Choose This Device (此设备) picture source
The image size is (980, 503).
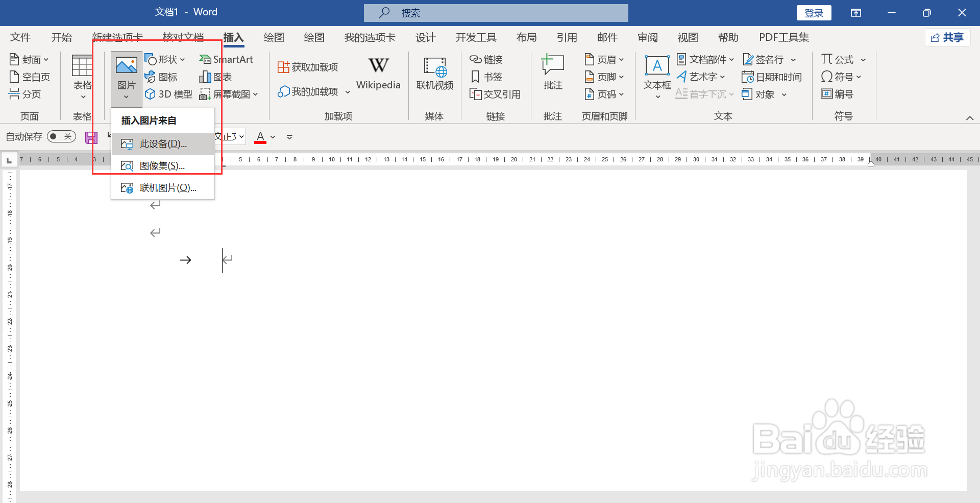tap(163, 144)
